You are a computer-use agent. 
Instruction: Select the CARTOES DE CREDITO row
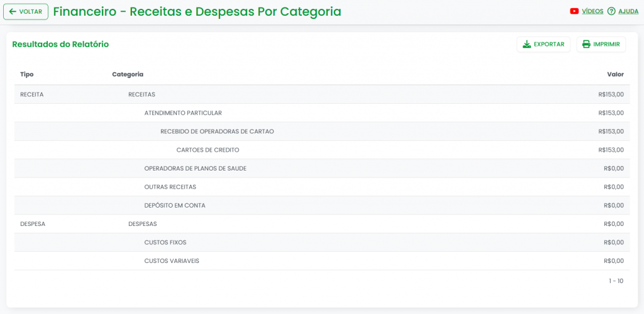pyautogui.click(x=208, y=150)
